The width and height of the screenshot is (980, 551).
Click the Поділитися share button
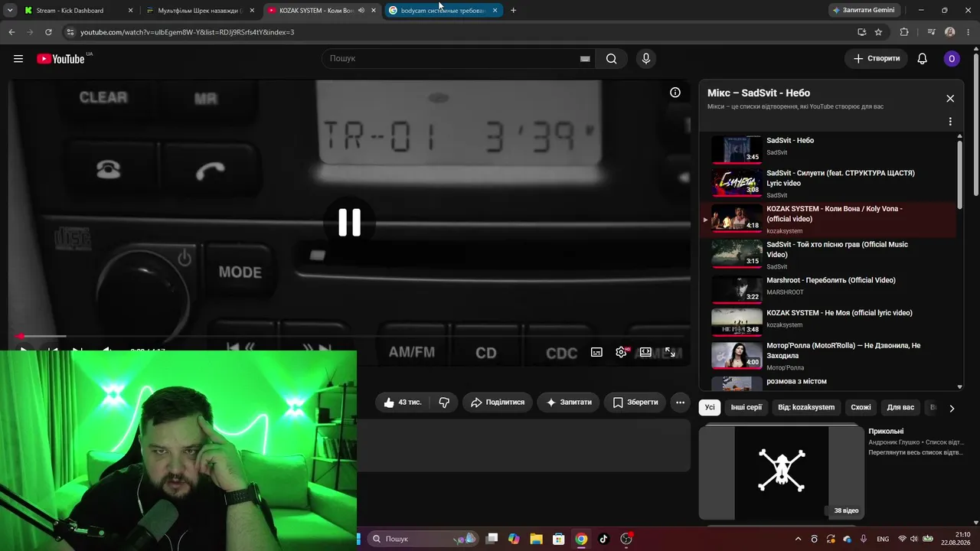coord(498,403)
